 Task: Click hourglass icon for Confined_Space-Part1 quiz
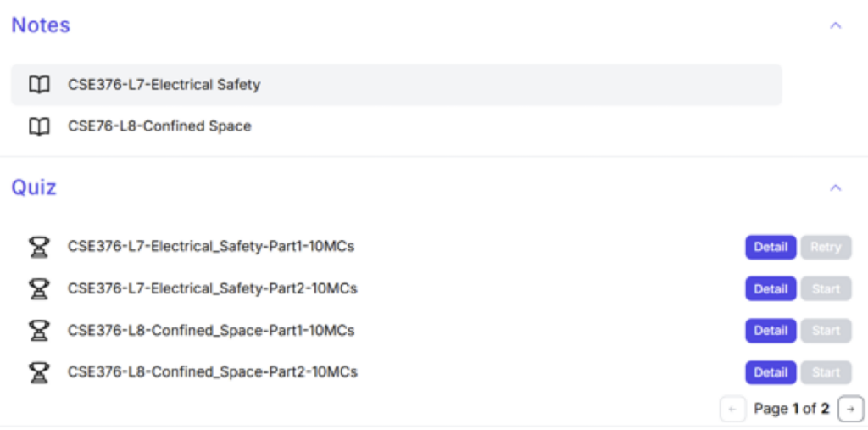coord(39,331)
